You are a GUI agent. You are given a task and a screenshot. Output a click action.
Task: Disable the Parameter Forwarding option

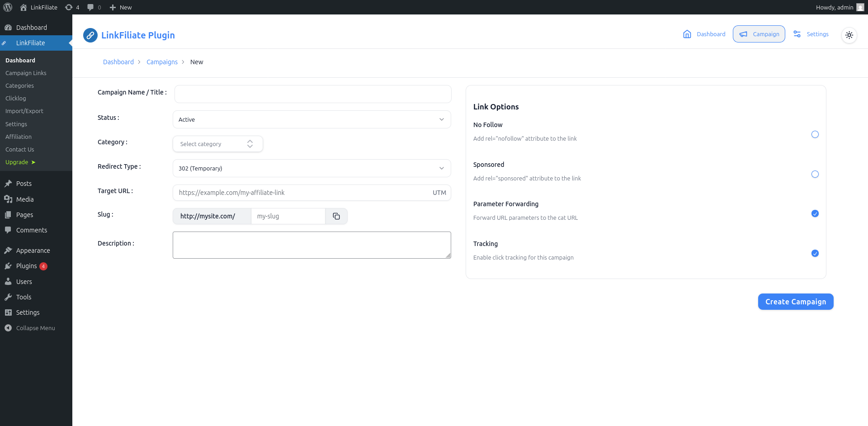tap(815, 213)
